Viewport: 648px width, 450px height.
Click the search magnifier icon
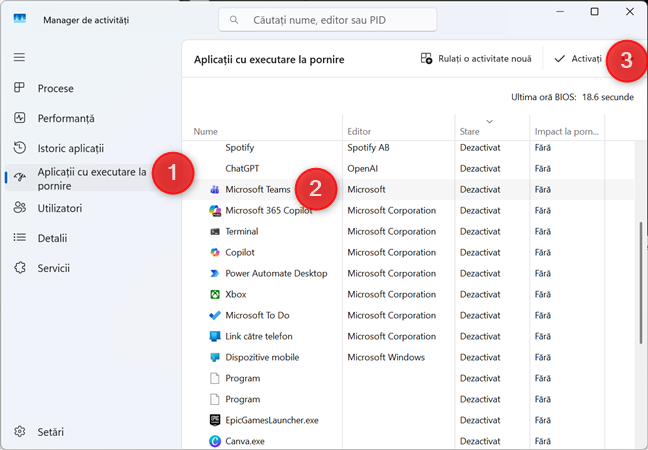[x=234, y=20]
